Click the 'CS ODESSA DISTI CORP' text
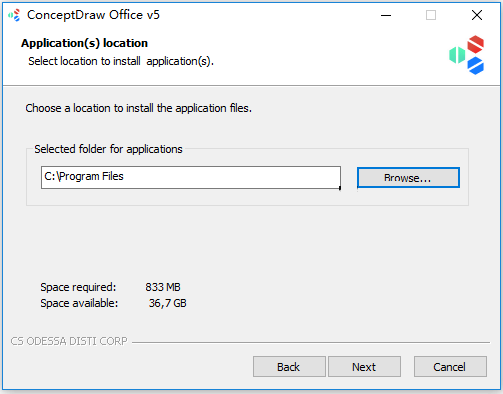This screenshot has width=503, height=394. (69, 341)
